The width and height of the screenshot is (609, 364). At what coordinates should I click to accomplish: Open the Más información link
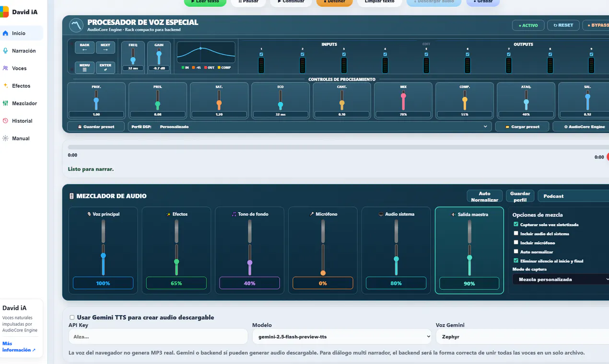click(x=19, y=347)
